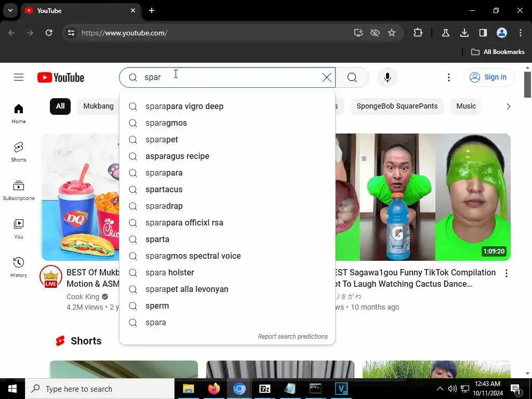
Task: Launch Firefox from the taskbar
Action: tap(214, 389)
